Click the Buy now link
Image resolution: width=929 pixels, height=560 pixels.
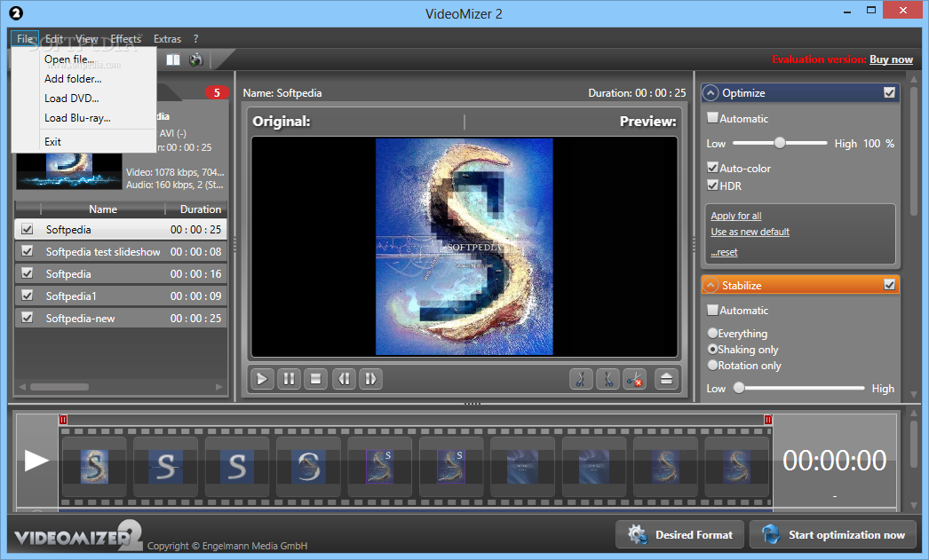coord(891,59)
